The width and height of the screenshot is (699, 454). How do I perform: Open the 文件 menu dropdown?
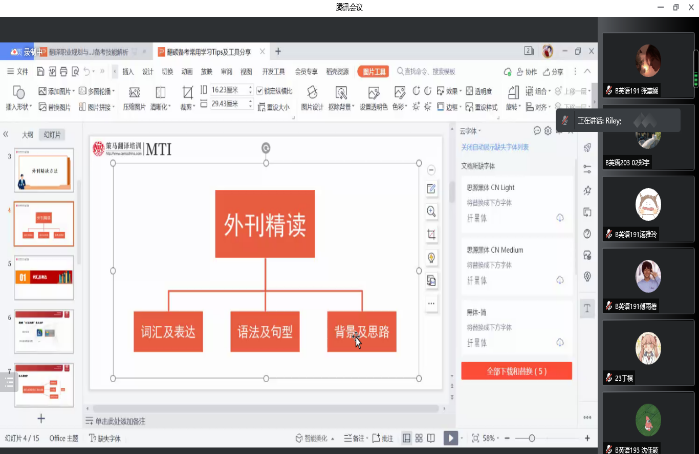[20, 72]
